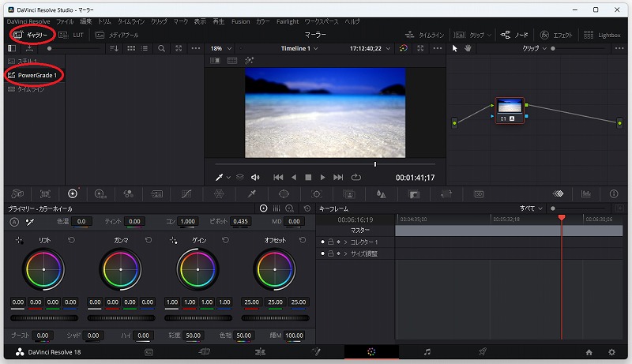This screenshot has height=364, width=632.
Task: Toggle the viewer image wipe icon
Action: tap(215, 60)
